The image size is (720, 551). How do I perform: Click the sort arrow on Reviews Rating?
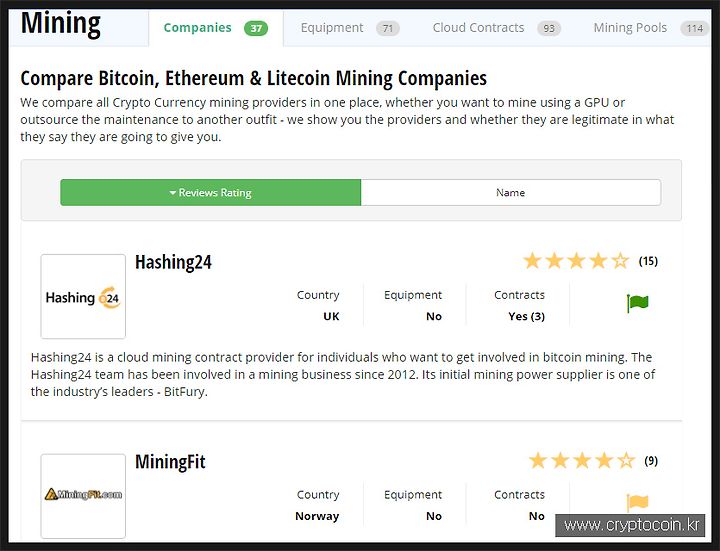[x=173, y=193]
